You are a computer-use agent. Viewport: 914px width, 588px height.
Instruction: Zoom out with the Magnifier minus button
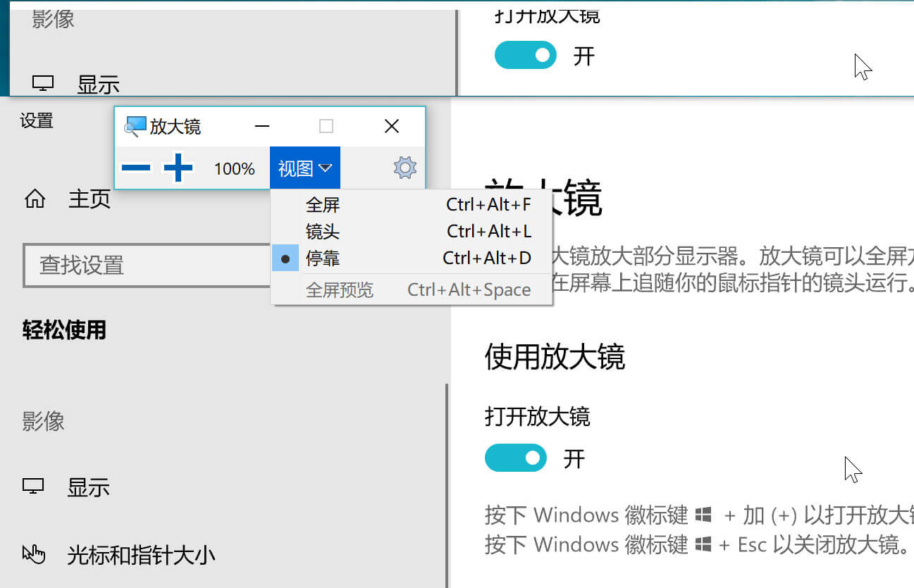pyautogui.click(x=136, y=168)
